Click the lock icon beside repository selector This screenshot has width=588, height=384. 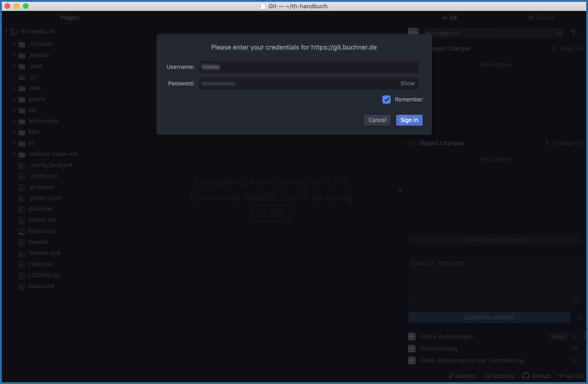point(574,33)
